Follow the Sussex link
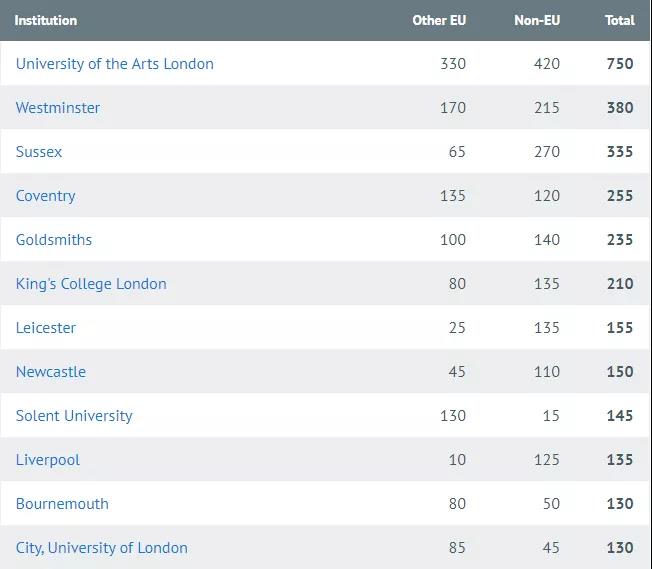The image size is (652, 569). (39, 152)
